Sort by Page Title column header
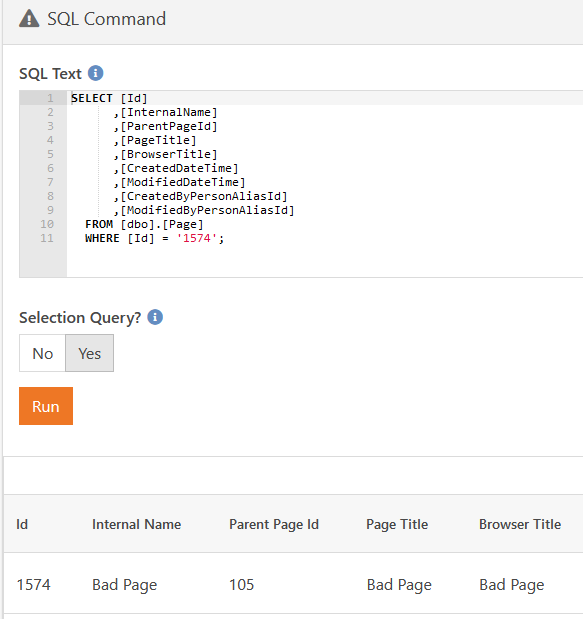 click(397, 525)
